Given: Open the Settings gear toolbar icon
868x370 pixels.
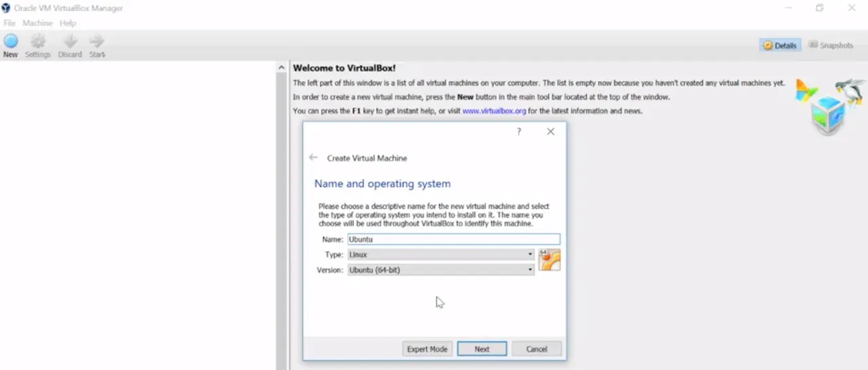Looking at the screenshot, I should click(x=38, y=45).
